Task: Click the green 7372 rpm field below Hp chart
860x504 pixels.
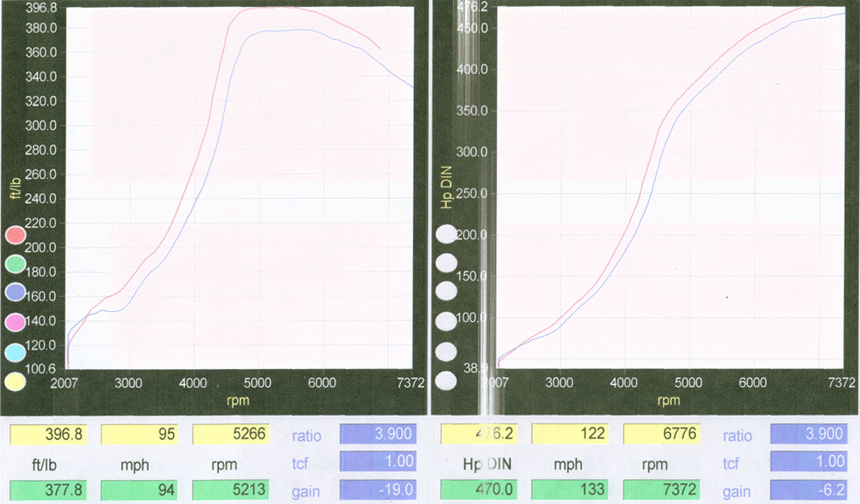Action: [662, 490]
